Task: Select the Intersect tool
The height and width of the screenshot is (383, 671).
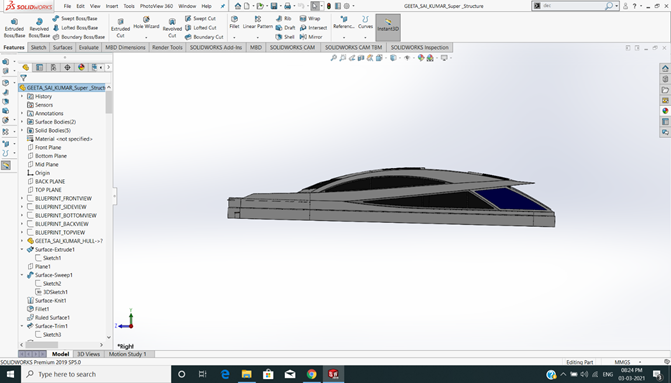Action: [313, 27]
